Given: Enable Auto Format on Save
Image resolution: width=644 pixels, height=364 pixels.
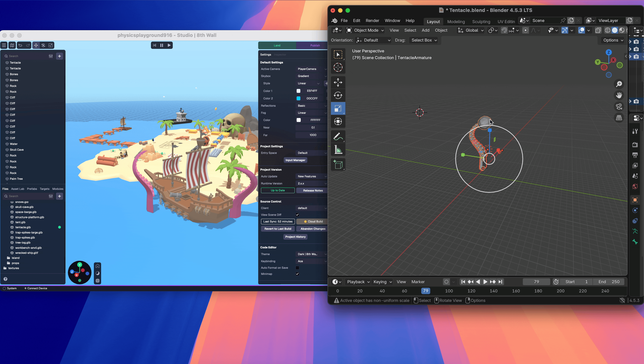Looking at the screenshot, I should click(x=297, y=268).
